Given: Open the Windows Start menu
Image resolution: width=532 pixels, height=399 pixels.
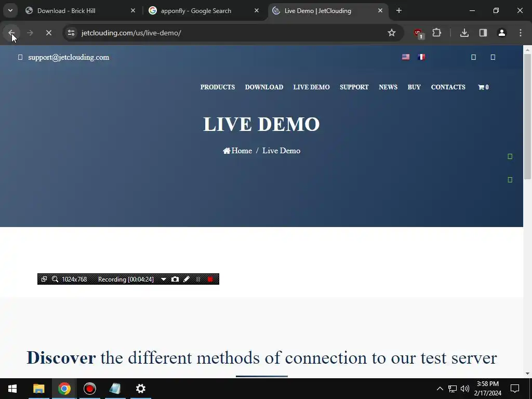Looking at the screenshot, I should click(12, 389).
